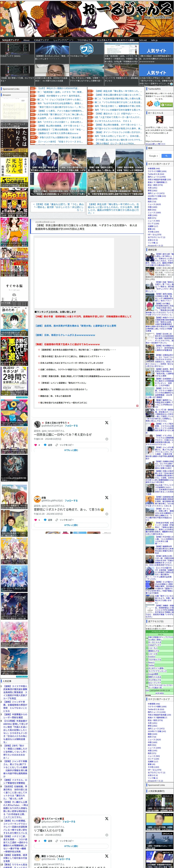Viewport: 174px width, 868px height.
Task: Open info icon on 一回奈良公園に tweet
Action: click(x=107, y=439)
